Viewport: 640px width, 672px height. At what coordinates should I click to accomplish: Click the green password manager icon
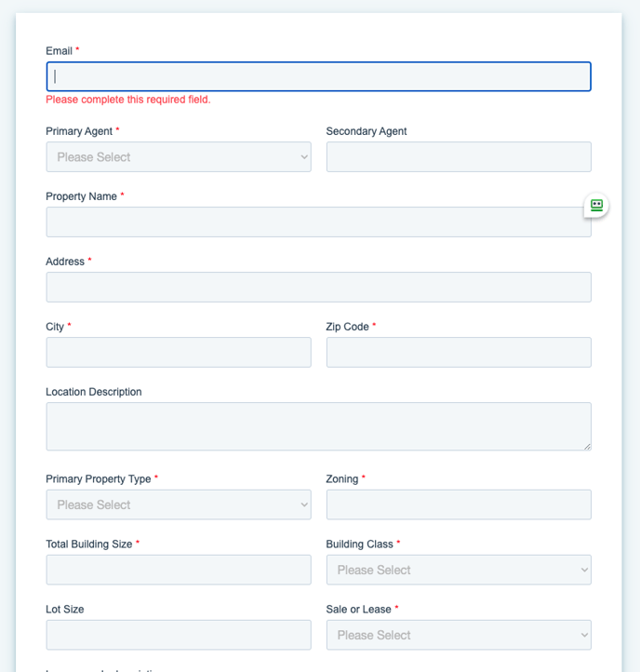tap(596, 205)
